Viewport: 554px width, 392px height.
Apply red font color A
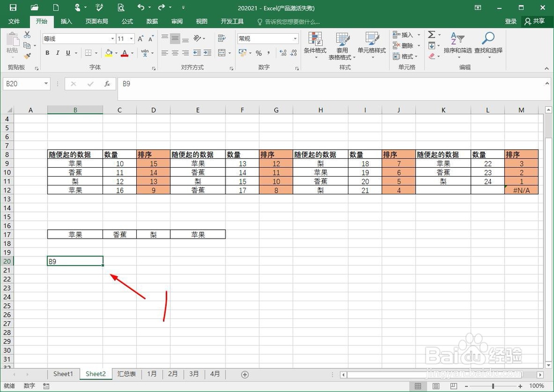click(x=124, y=53)
